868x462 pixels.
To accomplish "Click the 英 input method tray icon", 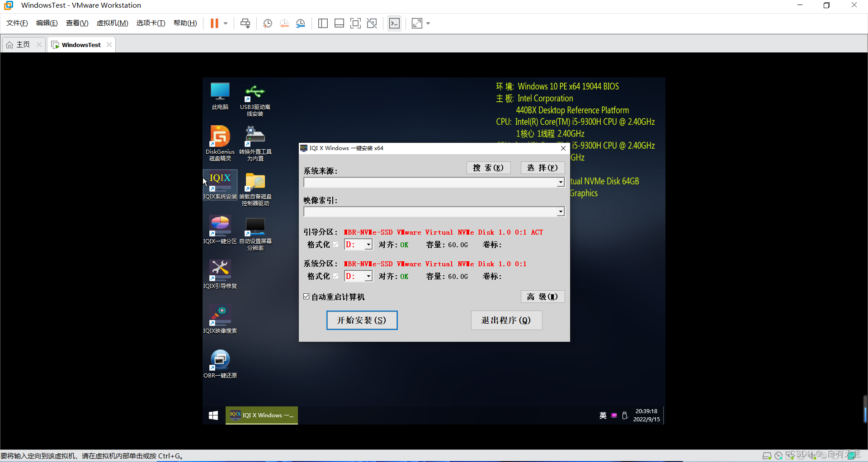I will pyautogui.click(x=603, y=415).
